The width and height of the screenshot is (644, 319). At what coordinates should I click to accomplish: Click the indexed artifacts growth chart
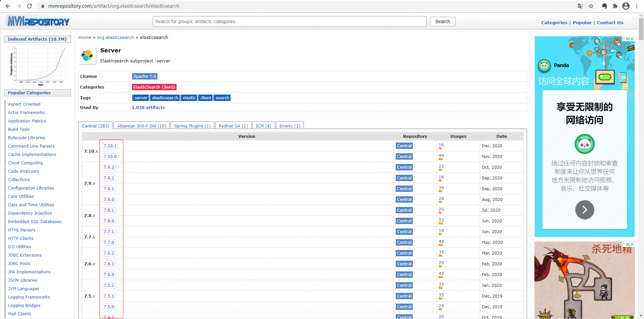coord(38,66)
